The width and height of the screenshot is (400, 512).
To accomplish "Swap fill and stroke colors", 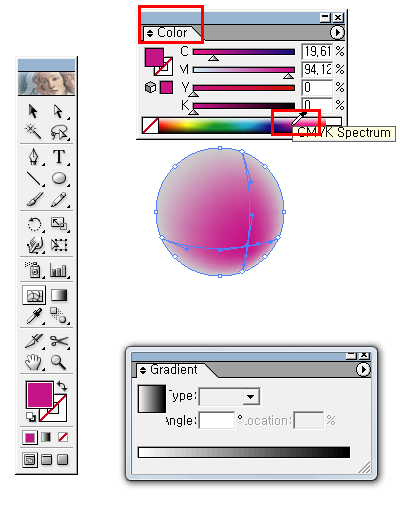I will (x=62, y=386).
